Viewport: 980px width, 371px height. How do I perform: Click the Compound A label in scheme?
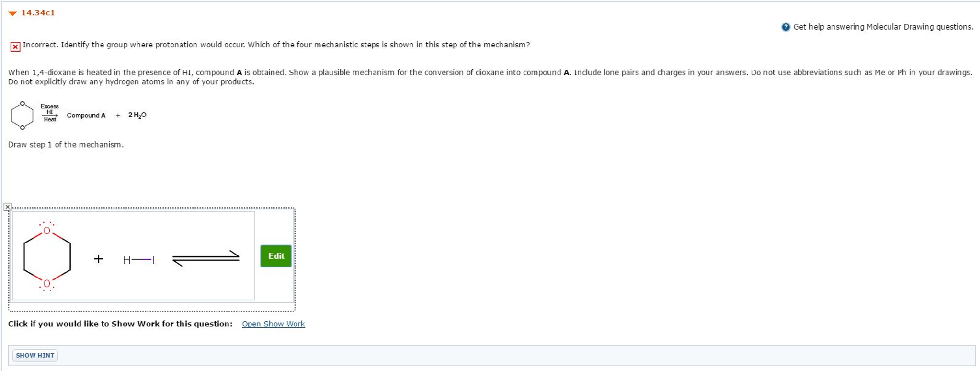86,116
